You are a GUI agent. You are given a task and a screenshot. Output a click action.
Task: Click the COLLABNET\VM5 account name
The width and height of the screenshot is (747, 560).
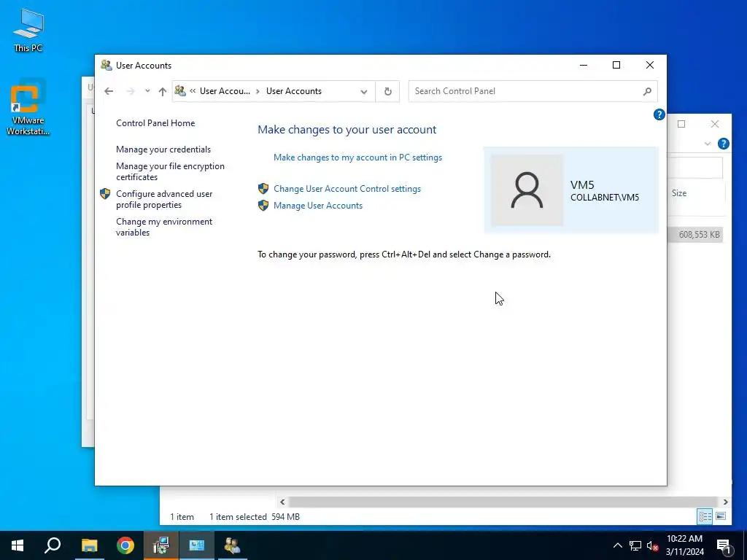point(605,198)
